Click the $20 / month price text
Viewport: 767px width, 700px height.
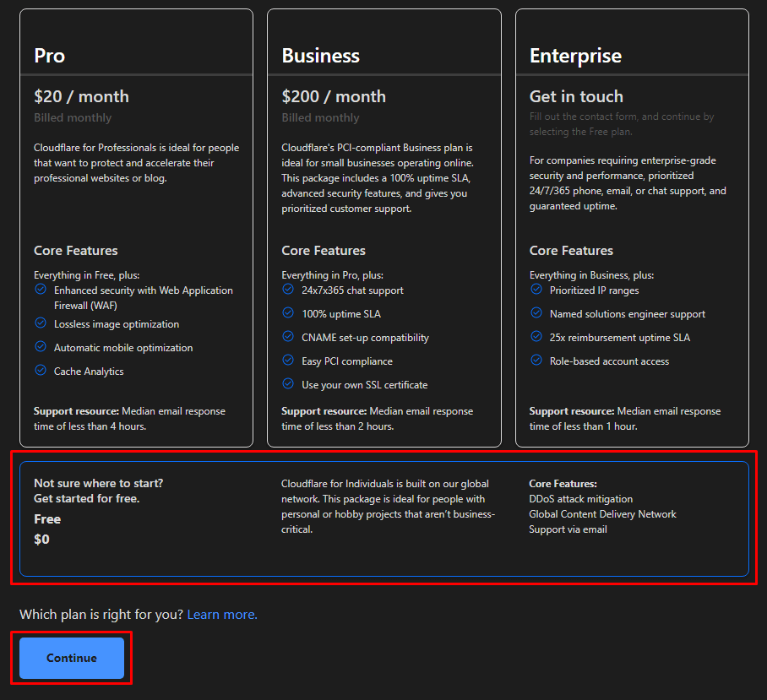[81, 95]
